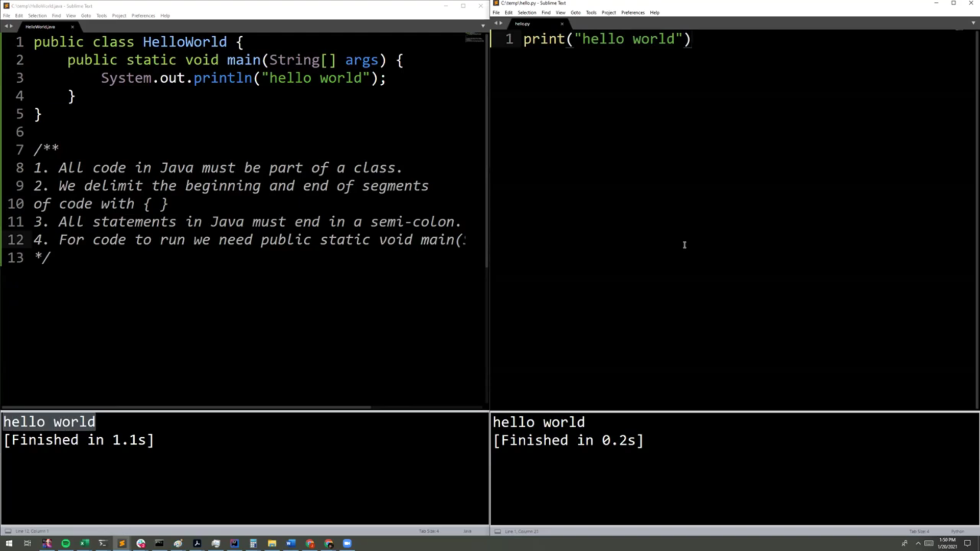
Task: Open Preferences menu in HelloWorld.java window
Action: point(143,16)
